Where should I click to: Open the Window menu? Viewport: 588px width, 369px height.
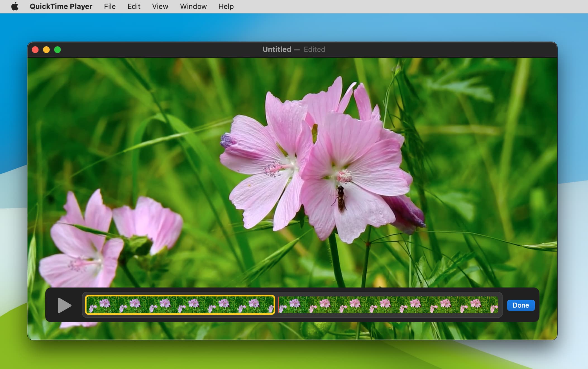coord(193,6)
